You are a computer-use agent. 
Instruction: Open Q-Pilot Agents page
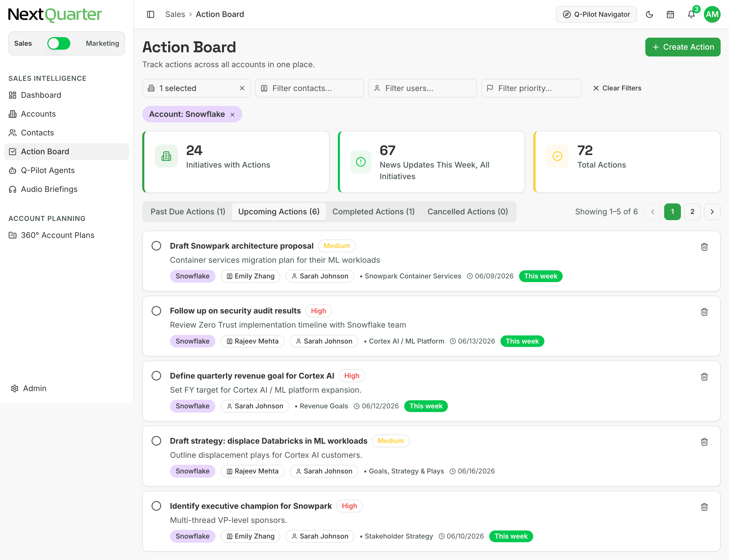[67, 170]
